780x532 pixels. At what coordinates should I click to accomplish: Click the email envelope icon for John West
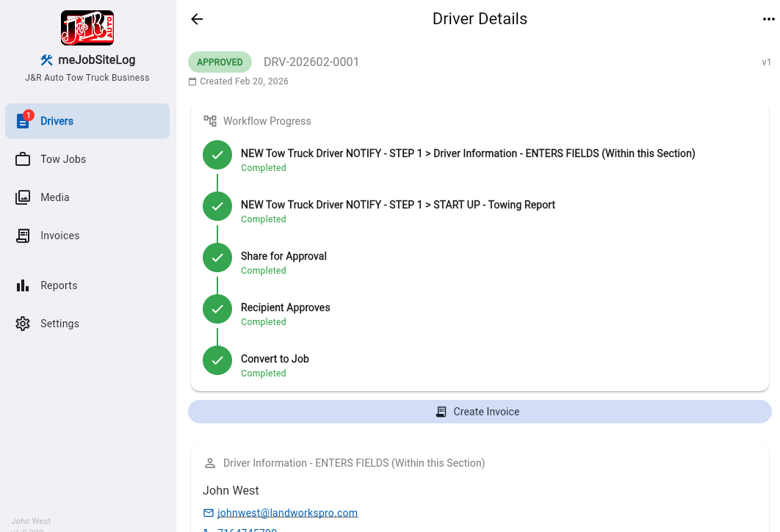click(x=209, y=512)
